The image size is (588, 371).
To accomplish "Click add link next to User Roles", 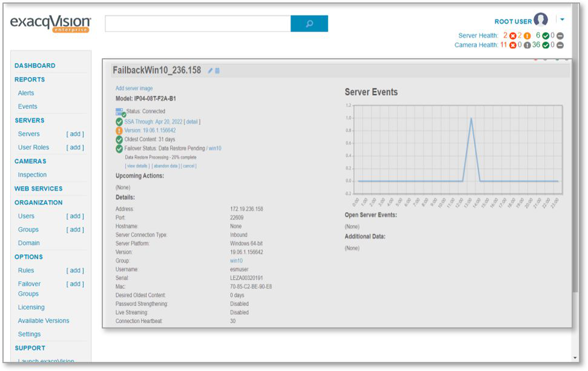I will (75, 147).
